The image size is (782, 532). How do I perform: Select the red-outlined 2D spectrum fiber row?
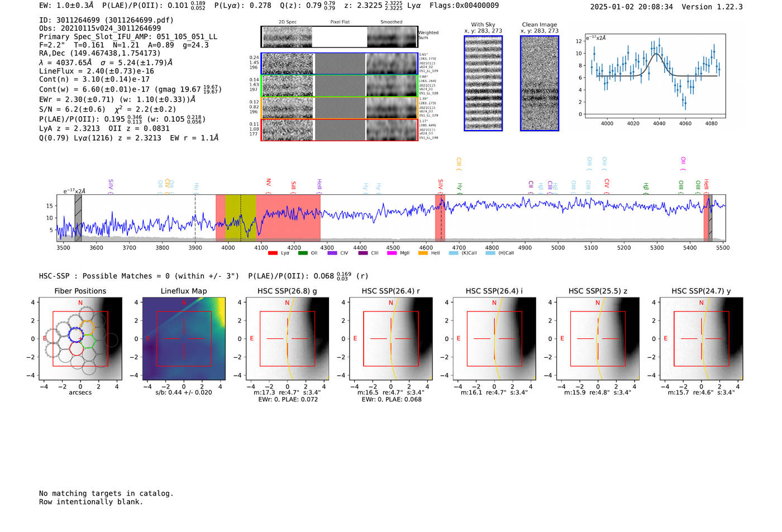coord(340,130)
